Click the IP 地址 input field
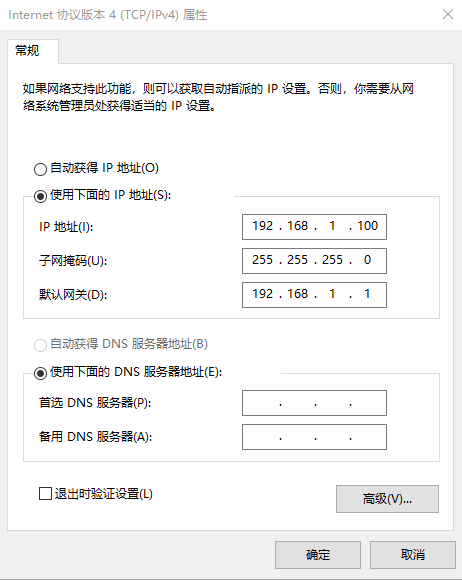462x580 pixels. [314, 227]
